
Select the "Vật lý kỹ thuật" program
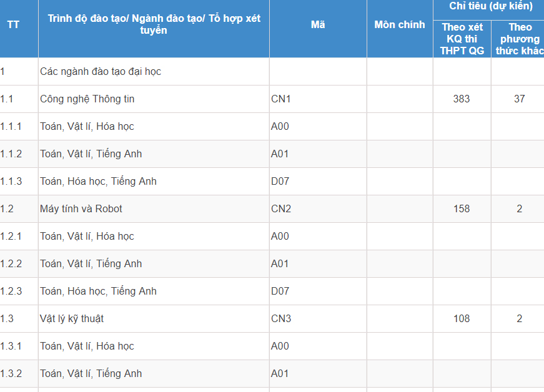coord(72,319)
